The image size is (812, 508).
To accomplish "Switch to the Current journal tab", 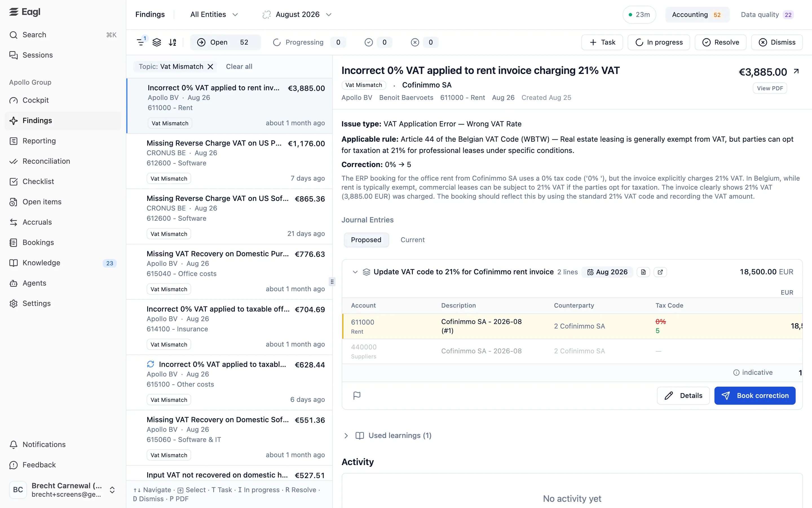I will tap(412, 240).
